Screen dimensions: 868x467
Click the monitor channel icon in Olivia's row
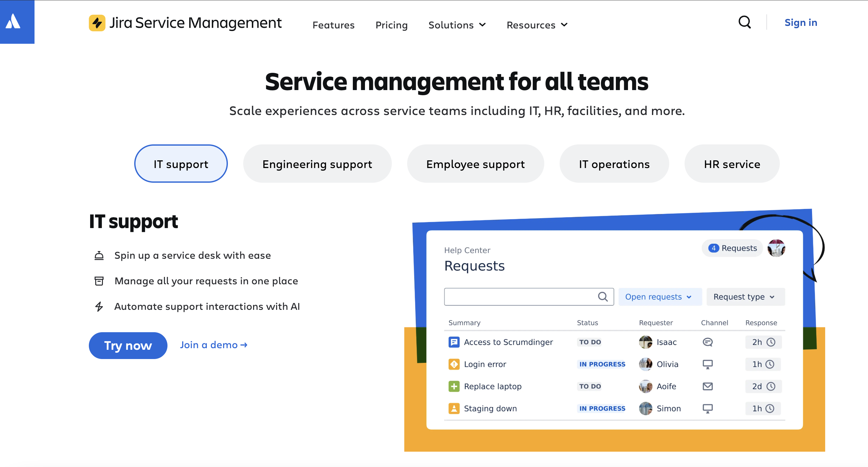(x=708, y=364)
